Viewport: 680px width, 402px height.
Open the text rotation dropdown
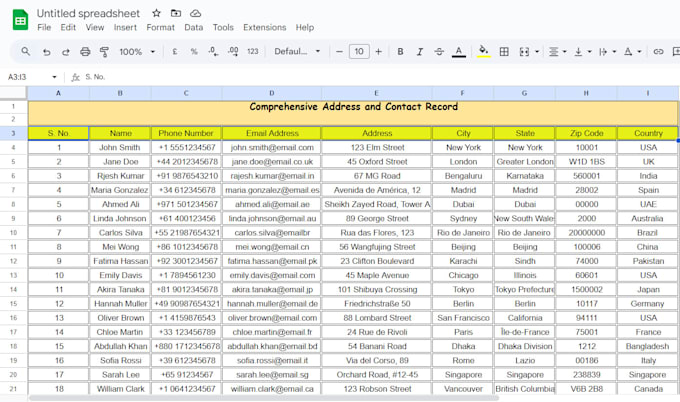coord(632,52)
